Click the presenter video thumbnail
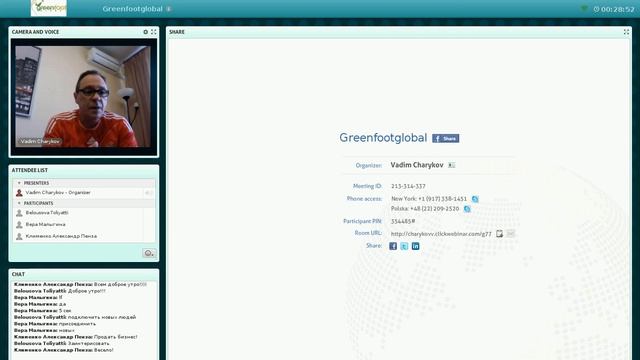 tap(83, 96)
